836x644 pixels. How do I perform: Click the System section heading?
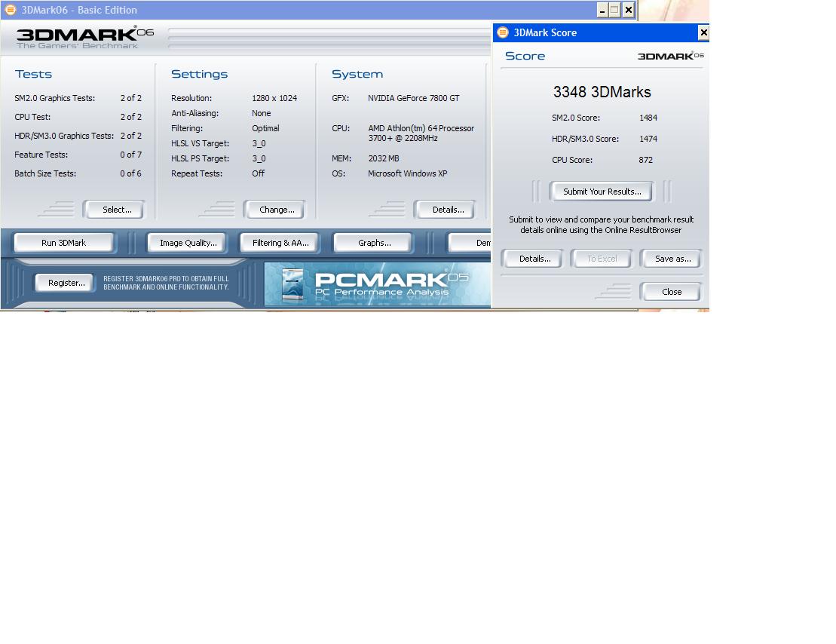pos(357,74)
